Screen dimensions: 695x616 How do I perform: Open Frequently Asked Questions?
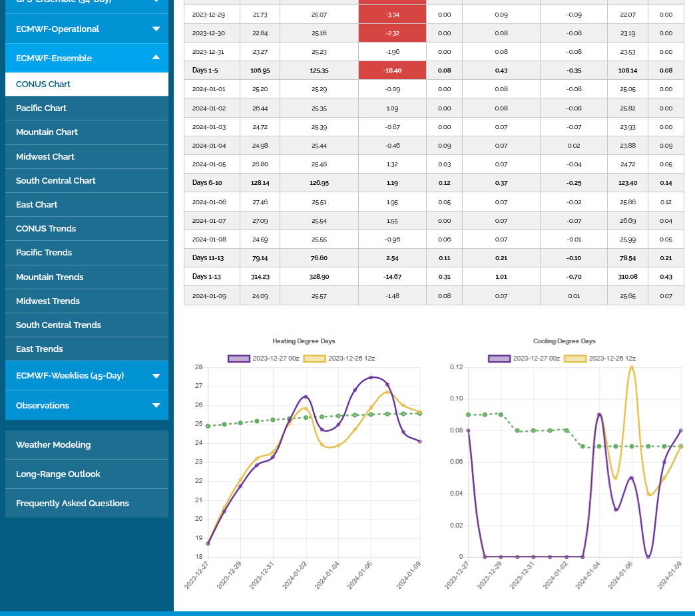[x=73, y=504]
